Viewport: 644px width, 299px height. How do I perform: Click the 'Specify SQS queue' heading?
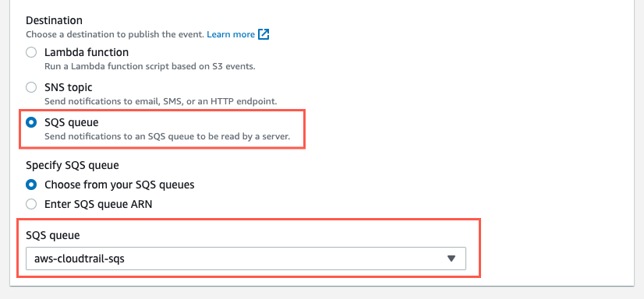73,166
